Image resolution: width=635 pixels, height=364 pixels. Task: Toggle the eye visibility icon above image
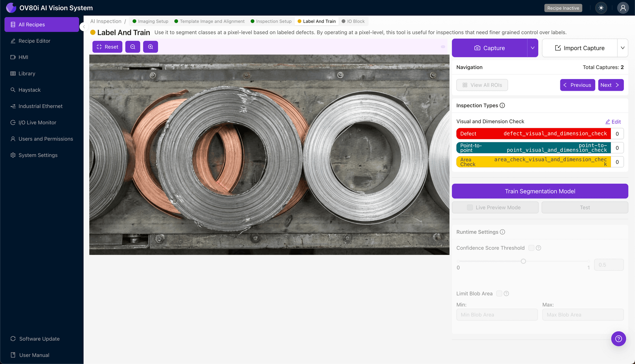[x=443, y=47]
